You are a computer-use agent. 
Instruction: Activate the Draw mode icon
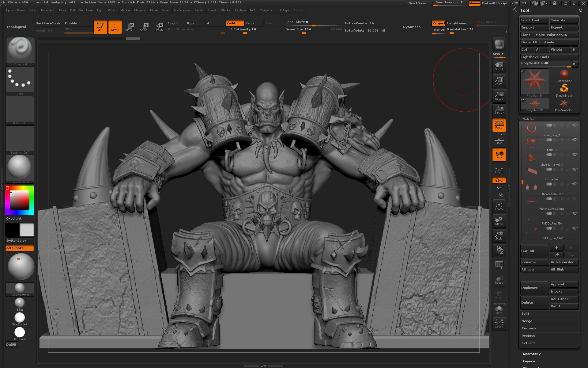tap(115, 27)
